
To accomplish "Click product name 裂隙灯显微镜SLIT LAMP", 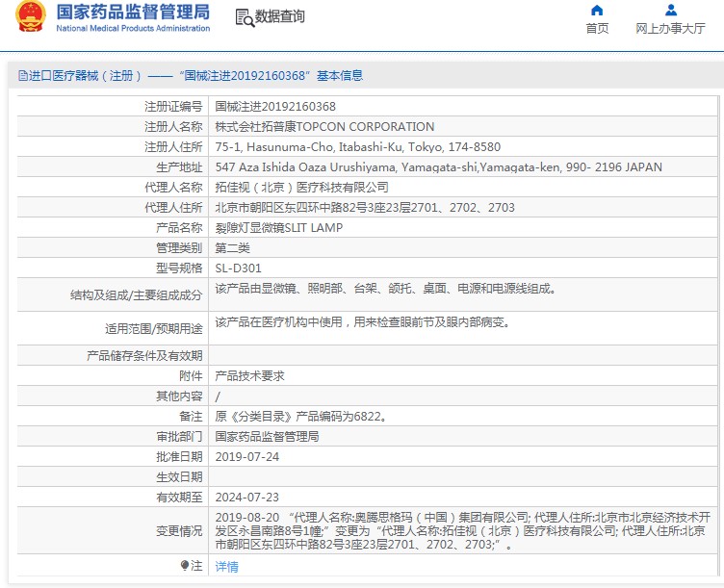I will pos(279,228).
